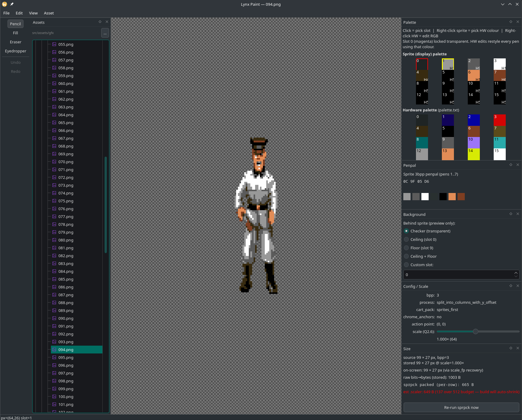Open the Edit menu
Image resolution: width=522 pixels, height=420 pixels.
click(x=19, y=13)
